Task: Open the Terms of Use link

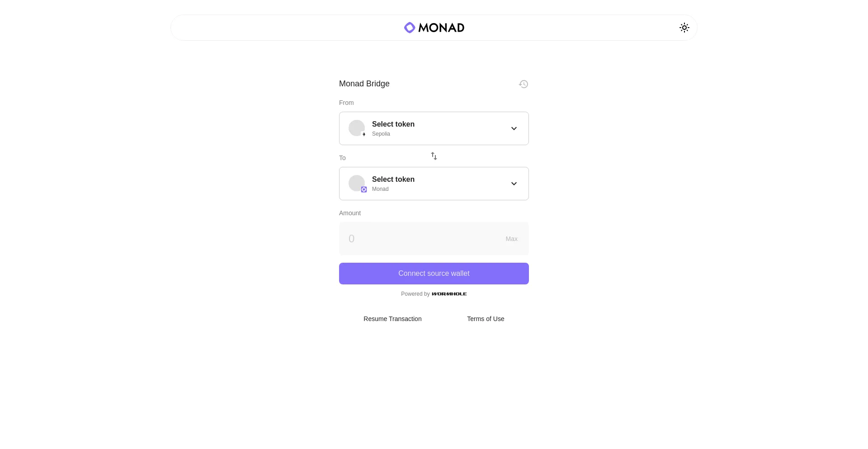Action: pyautogui.click(x=486, y=319)
